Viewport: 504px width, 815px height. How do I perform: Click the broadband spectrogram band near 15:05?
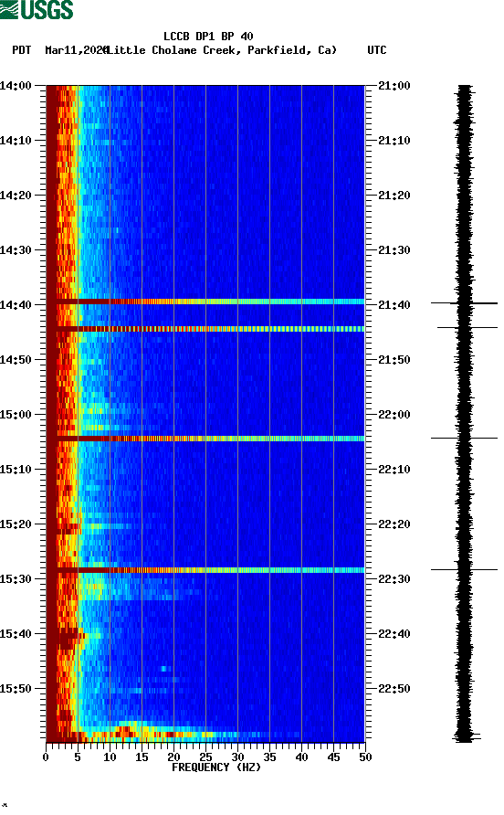pos(205,439)
